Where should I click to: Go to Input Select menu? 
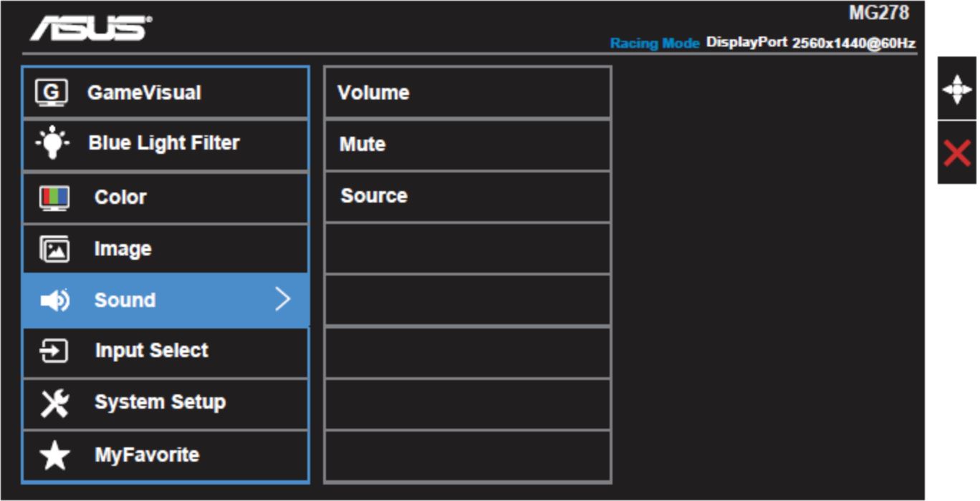(x=165, y=352)
